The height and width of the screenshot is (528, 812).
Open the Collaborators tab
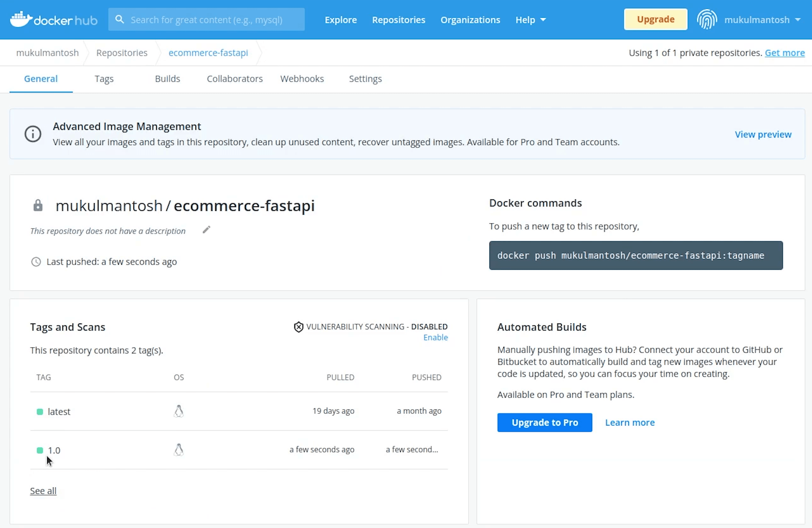pos(235,79)
